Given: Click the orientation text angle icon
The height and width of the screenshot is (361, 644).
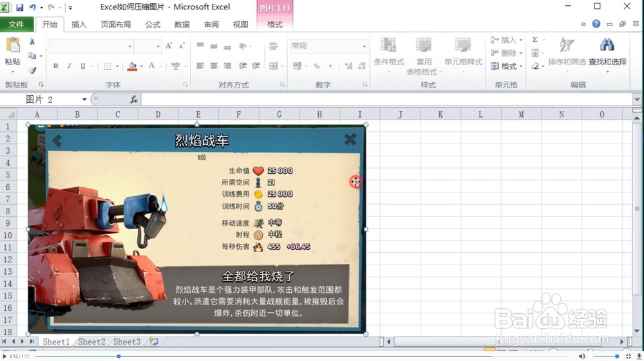Looking at the screenshot, I should (243, 46).
